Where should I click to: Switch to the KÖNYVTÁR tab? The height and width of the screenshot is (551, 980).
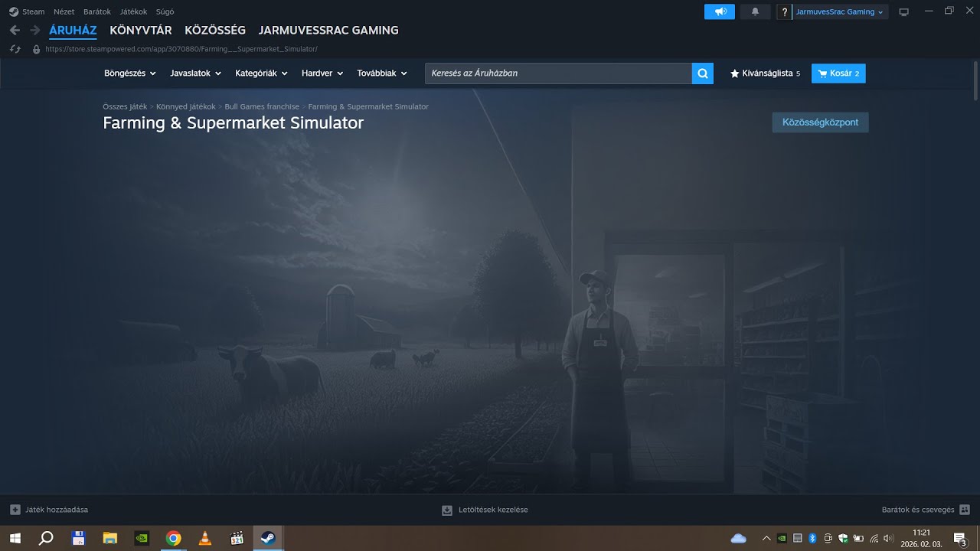coord(141,30)
